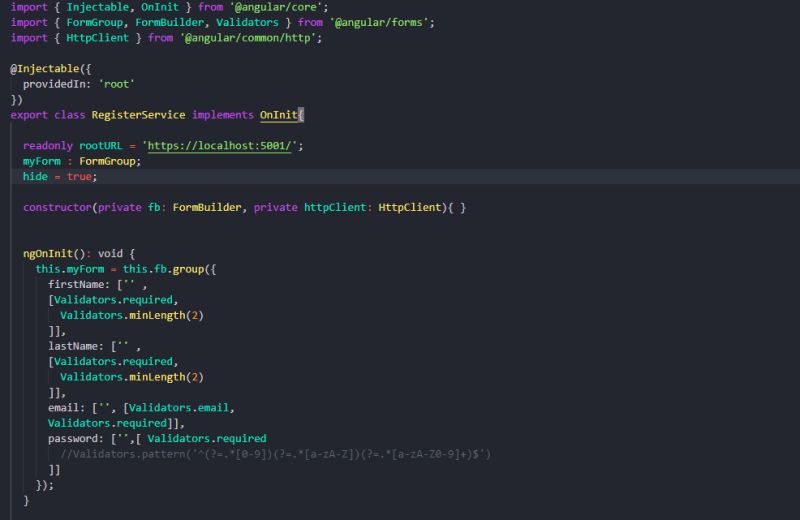
Task: Click 'firstName' form field key
Action: point(76,284)
